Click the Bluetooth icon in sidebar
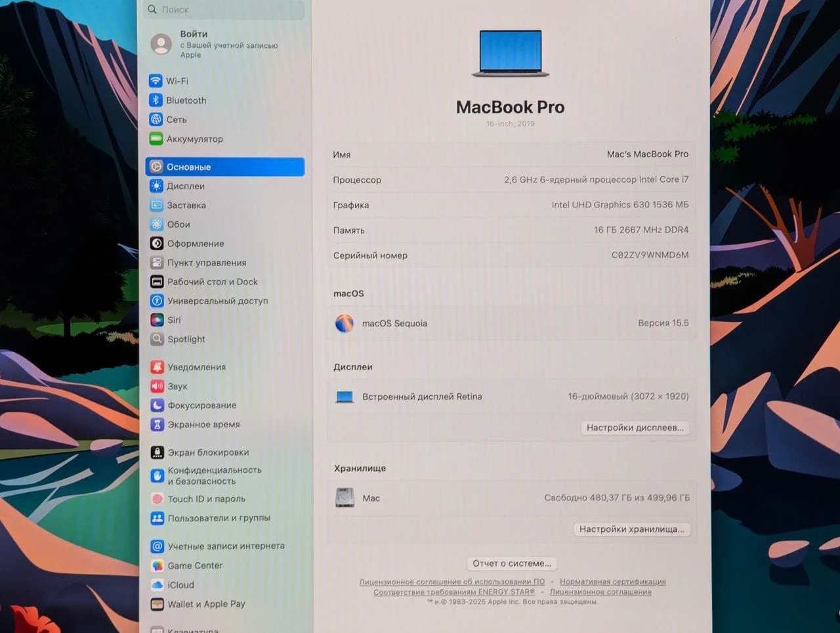The width and height of the screenshot is (840, 633). click(156, 100)
